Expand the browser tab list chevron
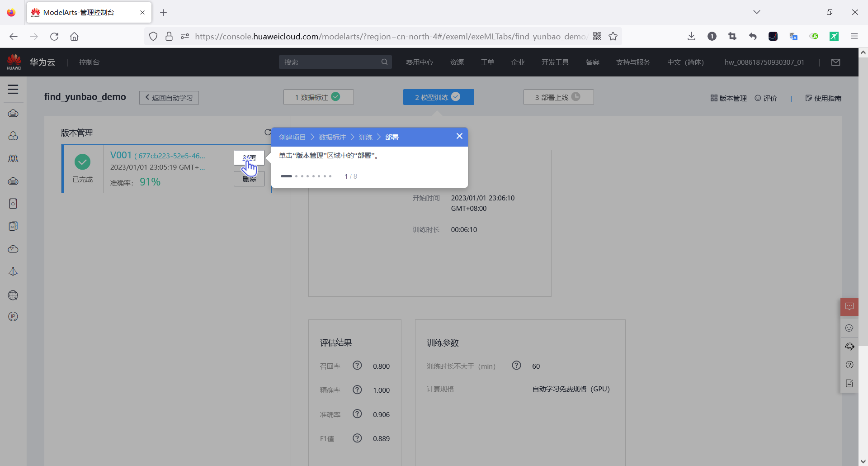Viewport: 868px width, 466px height. [757, 12]
